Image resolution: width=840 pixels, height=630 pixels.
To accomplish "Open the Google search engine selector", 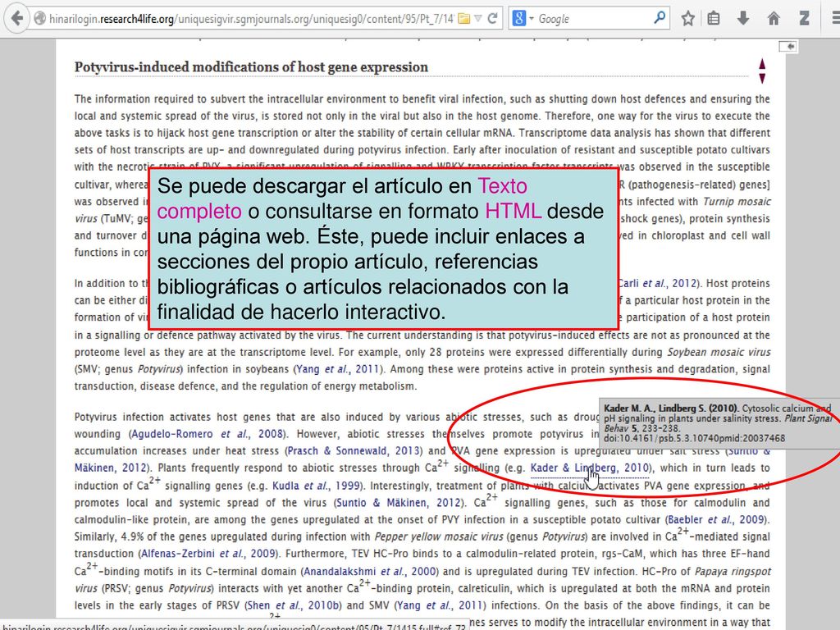I will click(523, 19).
